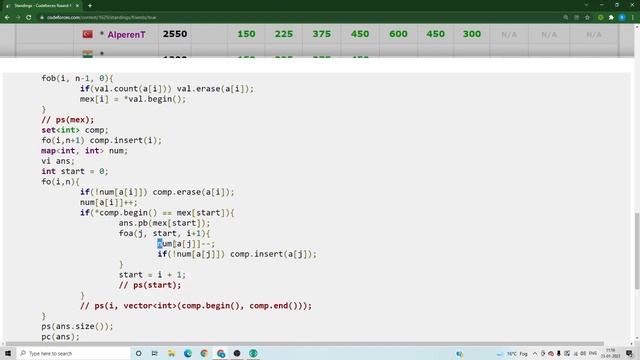Open AlperenT's profile link

click(x=126, y=35)
